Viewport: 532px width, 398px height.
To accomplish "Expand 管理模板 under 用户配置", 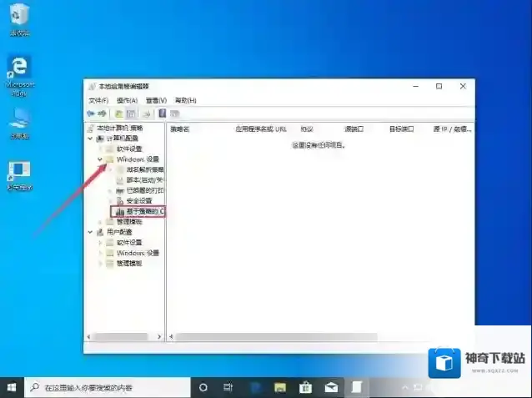I will 100,263.
